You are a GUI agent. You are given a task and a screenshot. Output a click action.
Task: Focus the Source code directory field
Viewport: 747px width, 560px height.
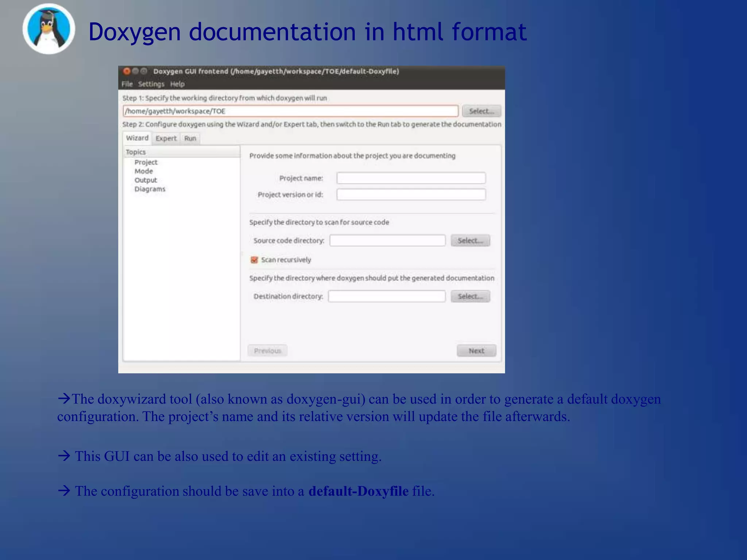coord(387,240)
